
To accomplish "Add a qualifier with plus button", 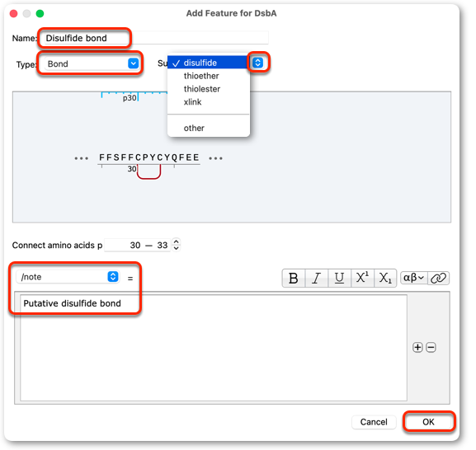I will pyautogui.click(x=417, y=347).
